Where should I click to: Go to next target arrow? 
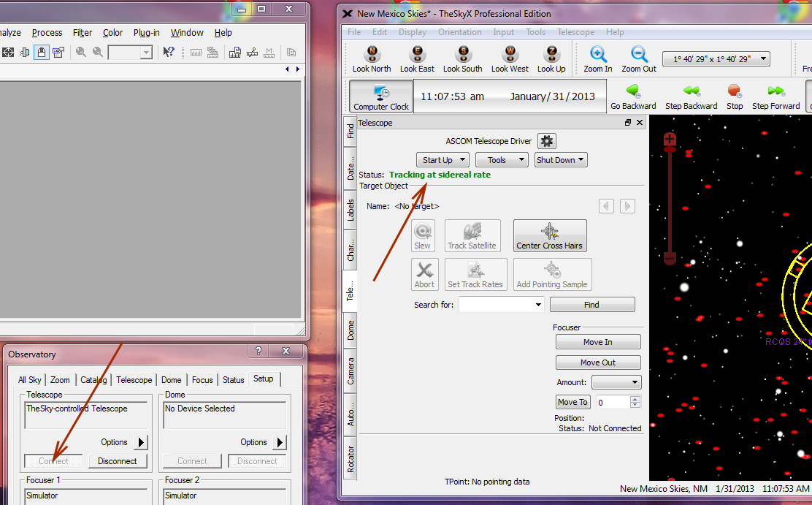tap(627, 206)
